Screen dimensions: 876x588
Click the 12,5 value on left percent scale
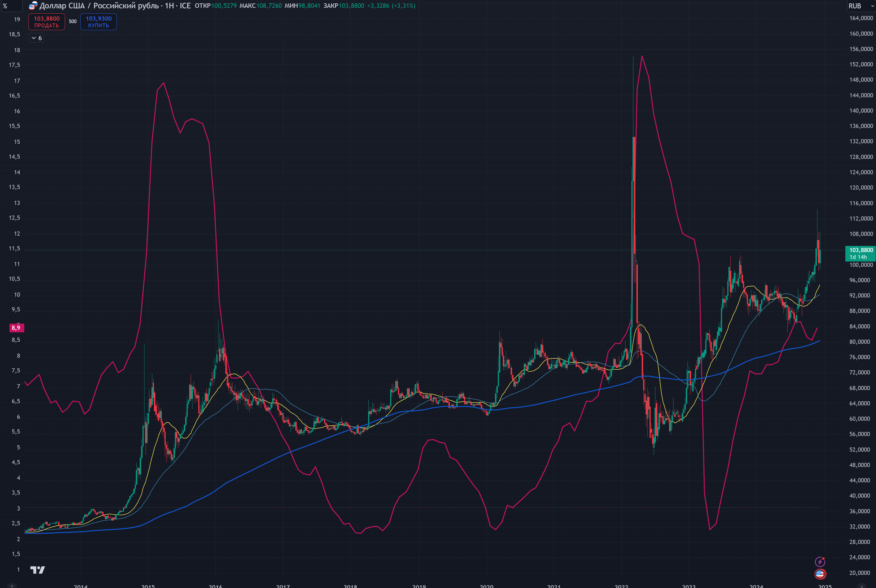coord(15,218)
